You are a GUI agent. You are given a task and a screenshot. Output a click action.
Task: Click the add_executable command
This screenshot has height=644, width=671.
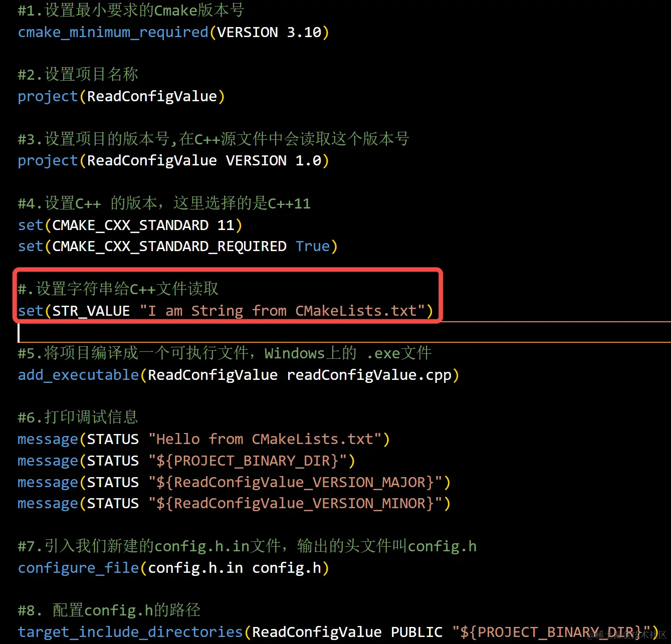click(x=78, y=375)
